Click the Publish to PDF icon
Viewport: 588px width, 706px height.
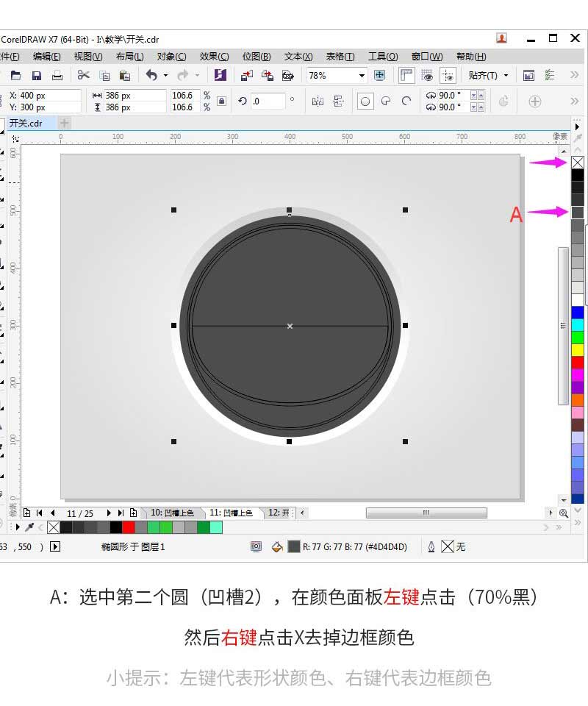coord(288,75)
